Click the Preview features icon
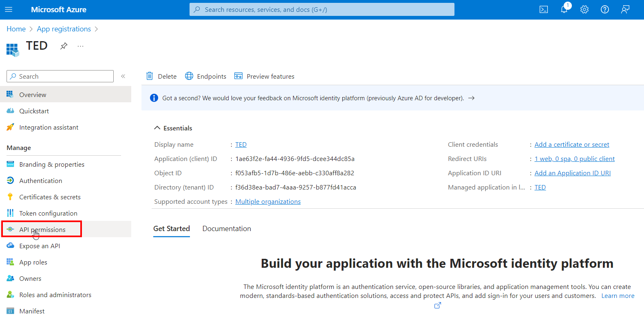This screenshot has height=324, width=644. (x=238, y=76)
